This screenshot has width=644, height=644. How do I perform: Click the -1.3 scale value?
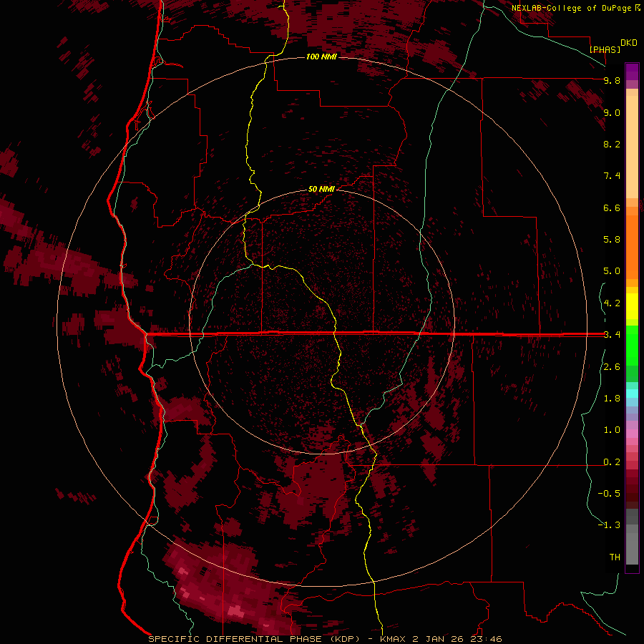click(x=609, y=525)
